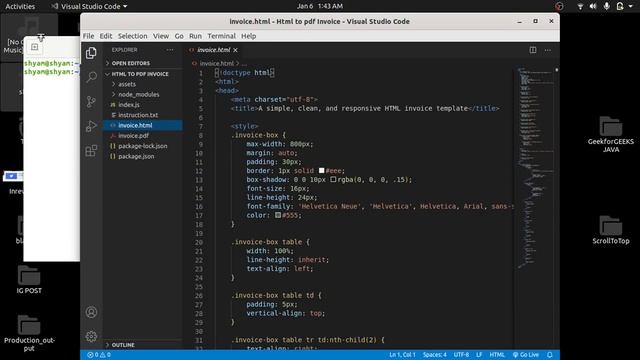Select the invoice.html editor tab

click(x=213, y=50)
